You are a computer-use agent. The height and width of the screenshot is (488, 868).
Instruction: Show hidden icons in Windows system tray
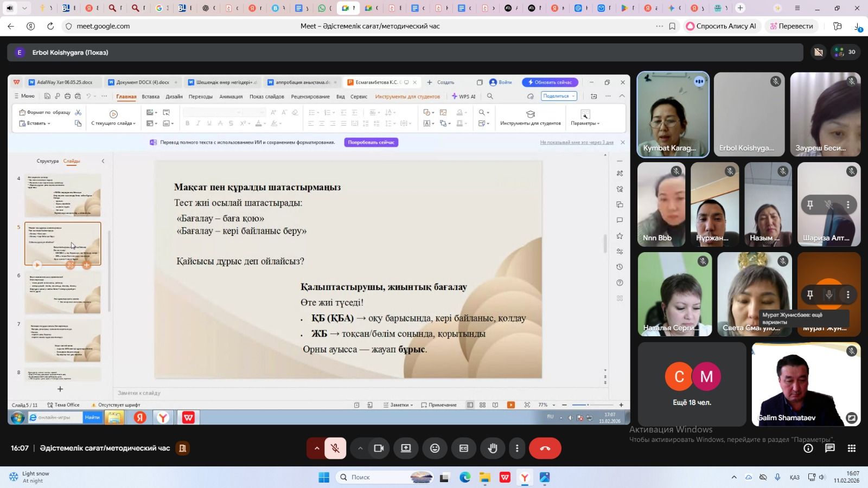pos(734,477)
